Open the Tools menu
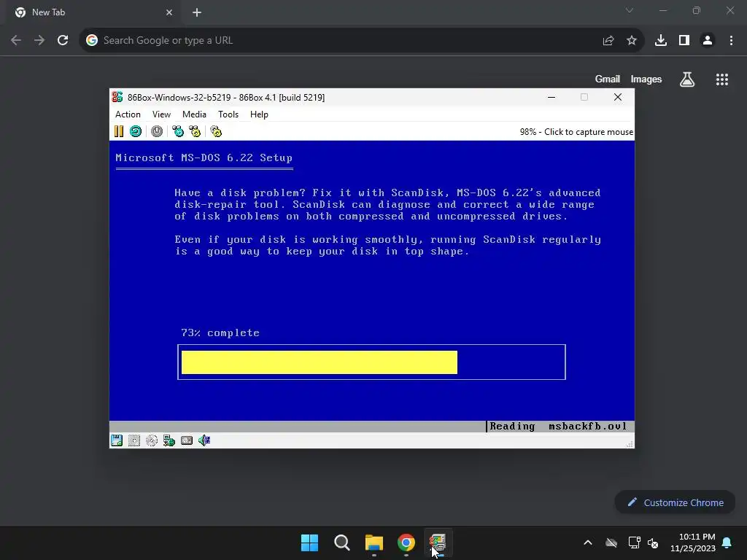The image size is (747, 560). 228,114
